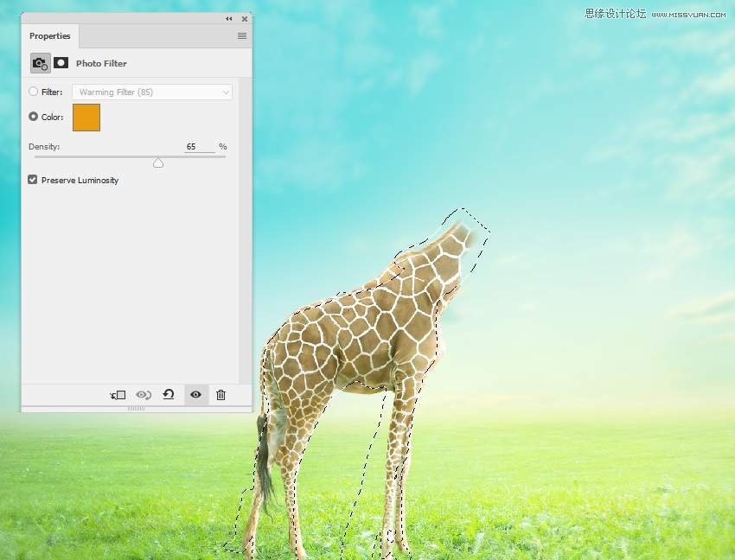Image resolution: width=735 pixels, height=560 pixels.
Task: Uncheck Preserve Luminosity
Action: [x=33, y=180]
